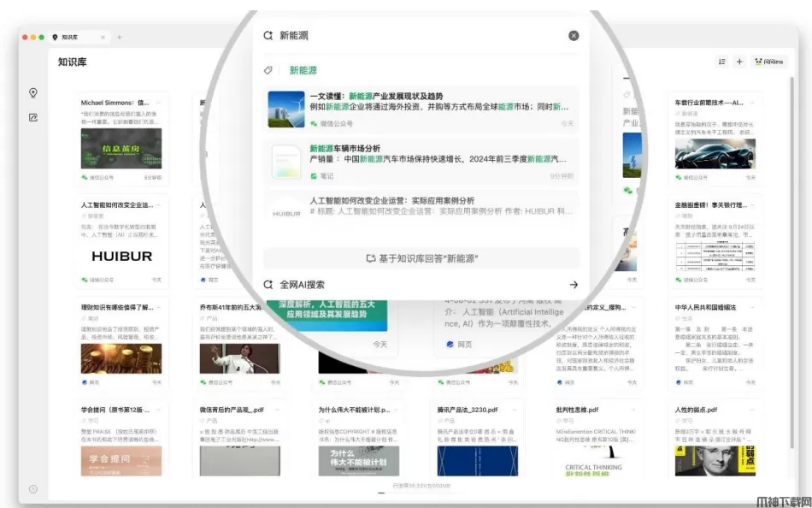Click the dark blue 腾讯产品法 cover thumbnail

478,461
